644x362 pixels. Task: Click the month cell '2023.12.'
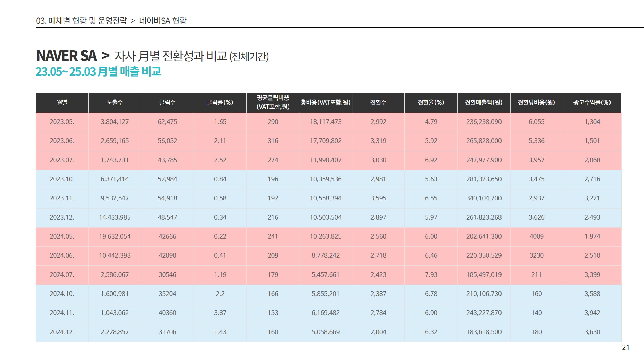62,217
